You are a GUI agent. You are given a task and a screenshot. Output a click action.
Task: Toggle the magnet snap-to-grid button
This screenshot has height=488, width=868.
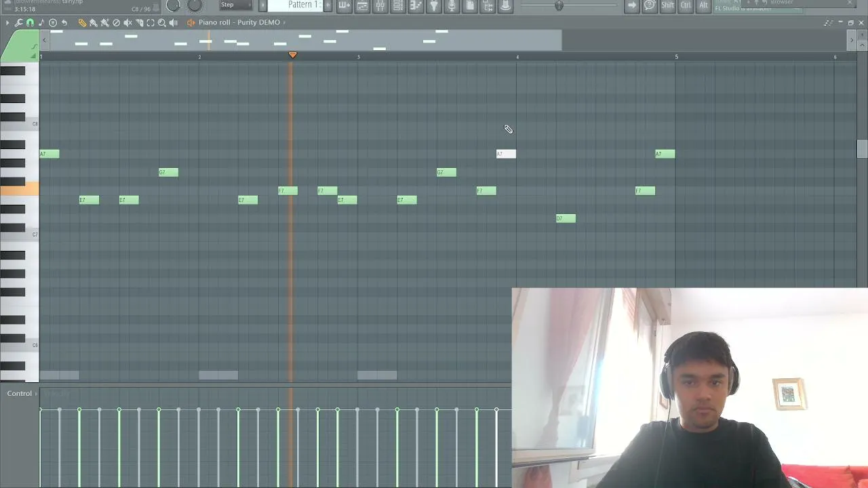point(30,22)
